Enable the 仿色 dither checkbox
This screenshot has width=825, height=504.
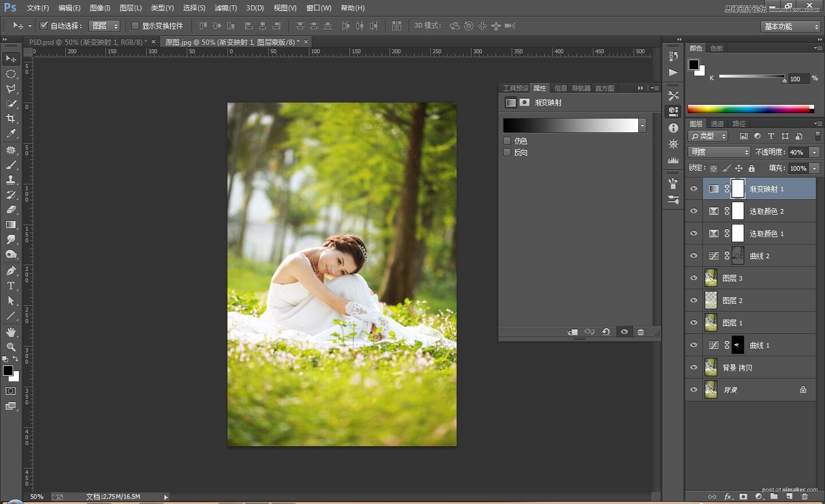pyautogui.click(x=507, y=141)
